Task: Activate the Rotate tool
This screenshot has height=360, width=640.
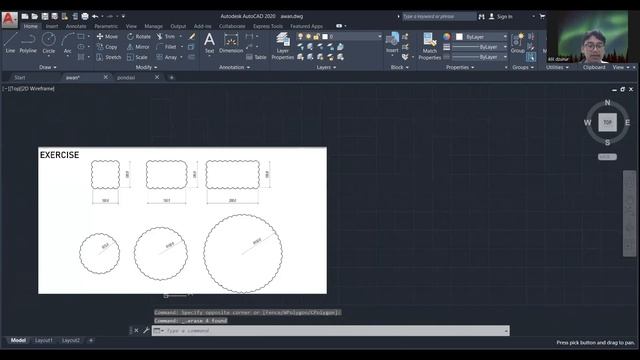Action: (138, 36)
